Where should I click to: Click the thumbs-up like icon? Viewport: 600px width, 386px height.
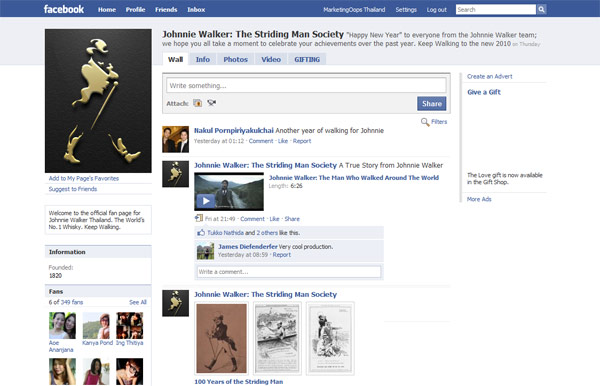pyautogui.click(x=201, y=233)
